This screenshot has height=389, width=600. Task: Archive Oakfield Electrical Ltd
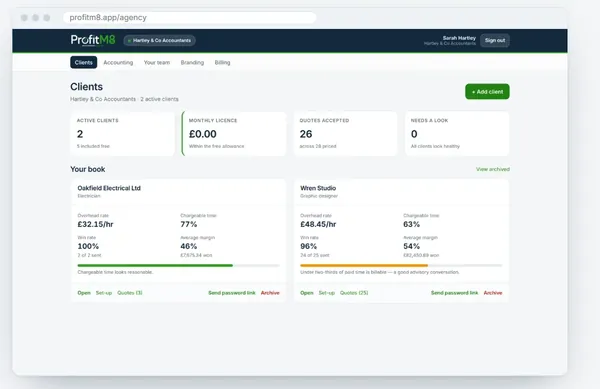tap(270, 293)
